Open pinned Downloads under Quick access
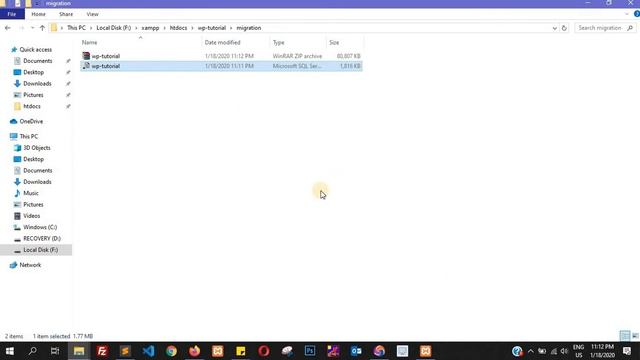 (x=37, y=84)
